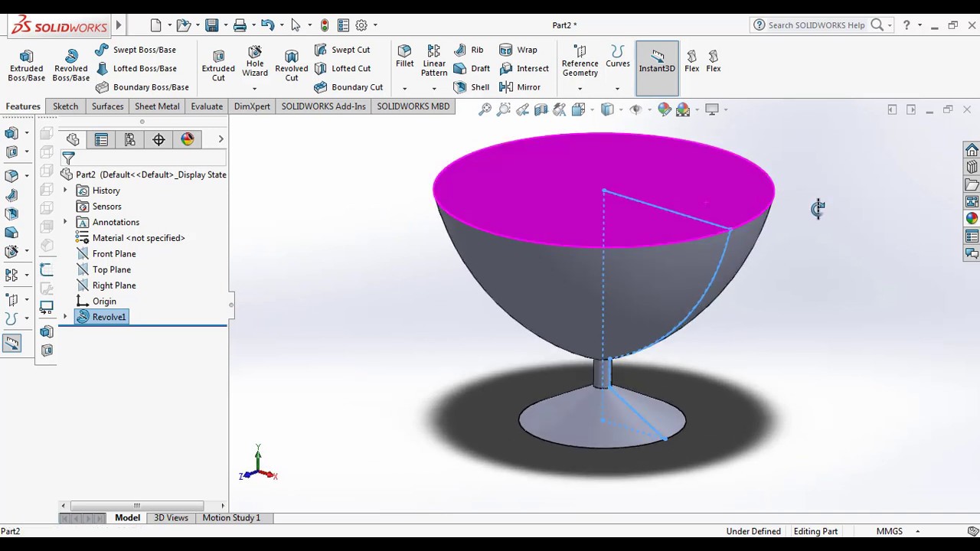Viewport: 980px width, 551px height.
Task: Toggle the left sidebar Instant3D icon
Action: point(11,344)
